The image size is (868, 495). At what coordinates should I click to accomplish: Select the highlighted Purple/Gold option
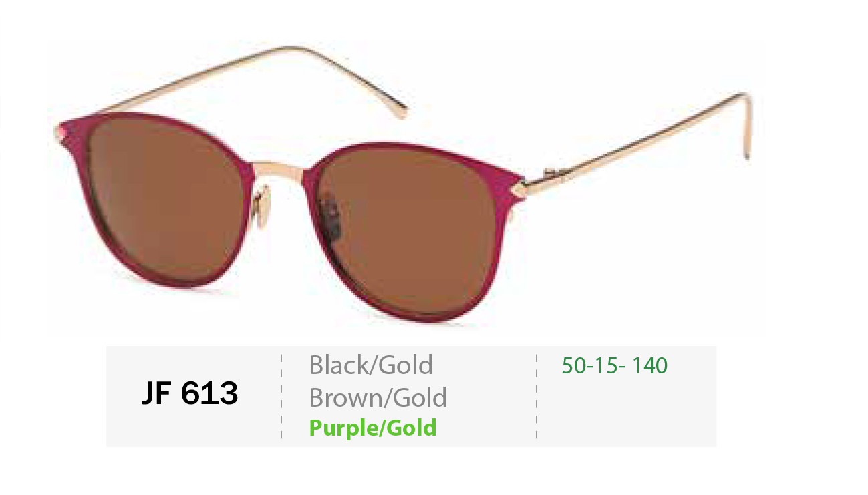tap(372, 428)
